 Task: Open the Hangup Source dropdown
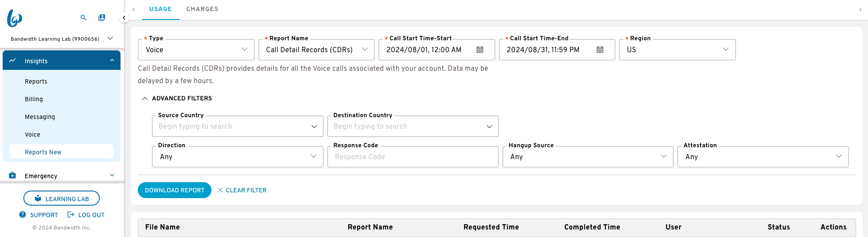(x=588, y=157)
